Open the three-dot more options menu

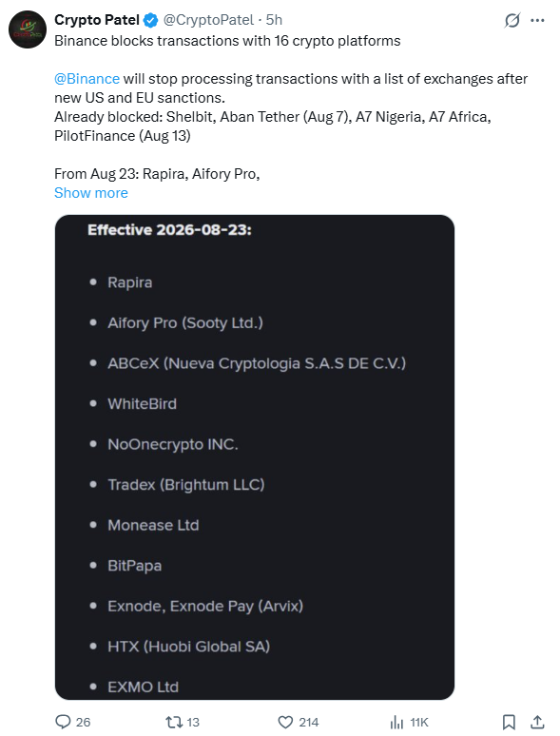click(537, 20)
